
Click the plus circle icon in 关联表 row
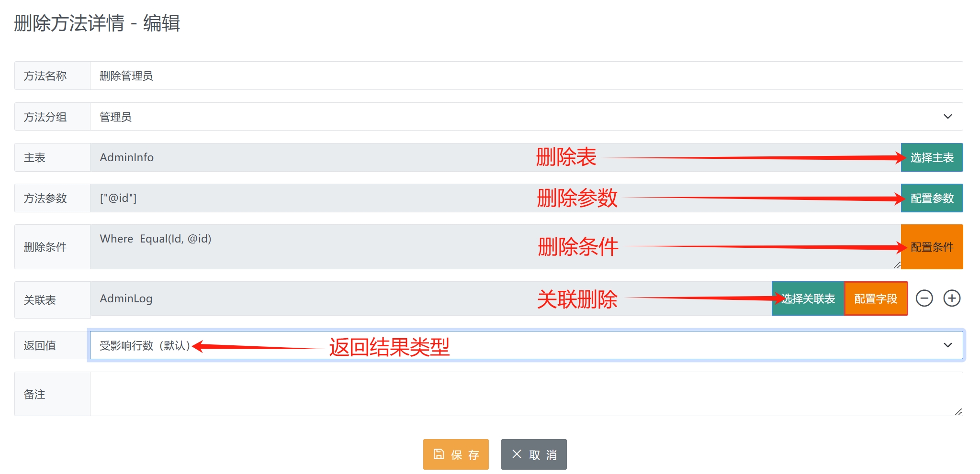(x=952, y=298)
